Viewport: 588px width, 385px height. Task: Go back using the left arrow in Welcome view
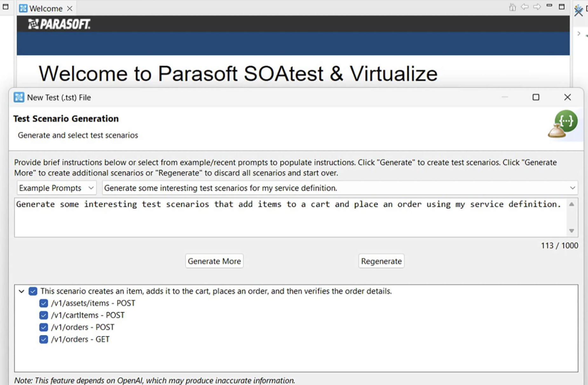click(x=524, y=7)
